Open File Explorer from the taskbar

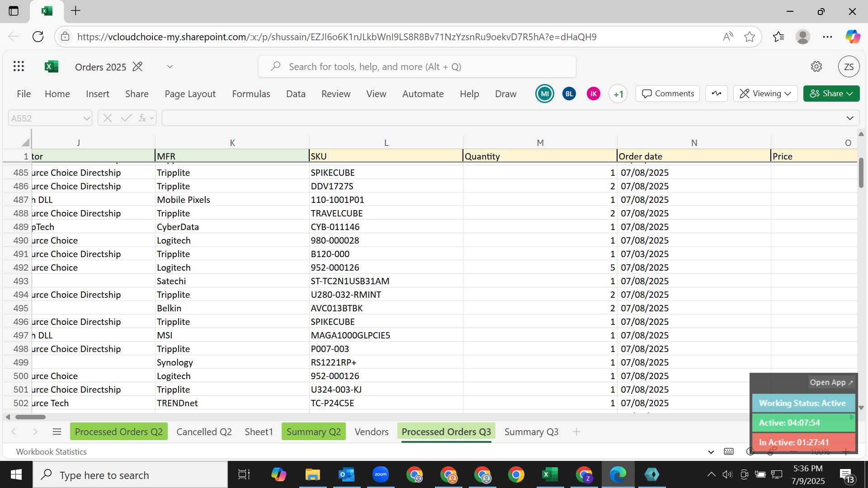pos(312,474)
